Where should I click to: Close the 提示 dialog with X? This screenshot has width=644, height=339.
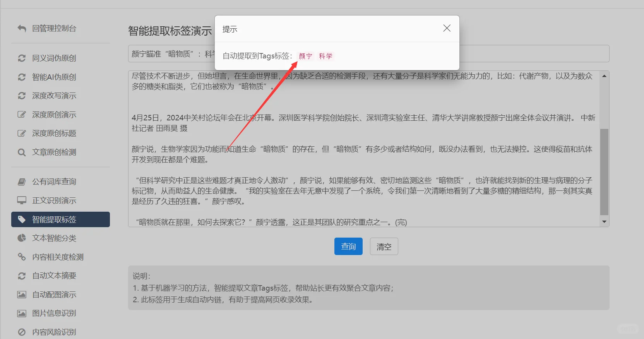click(447, 28)
